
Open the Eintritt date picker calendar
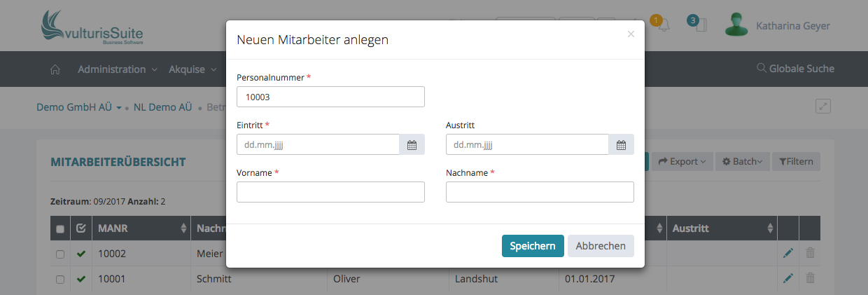click(412, 145)
